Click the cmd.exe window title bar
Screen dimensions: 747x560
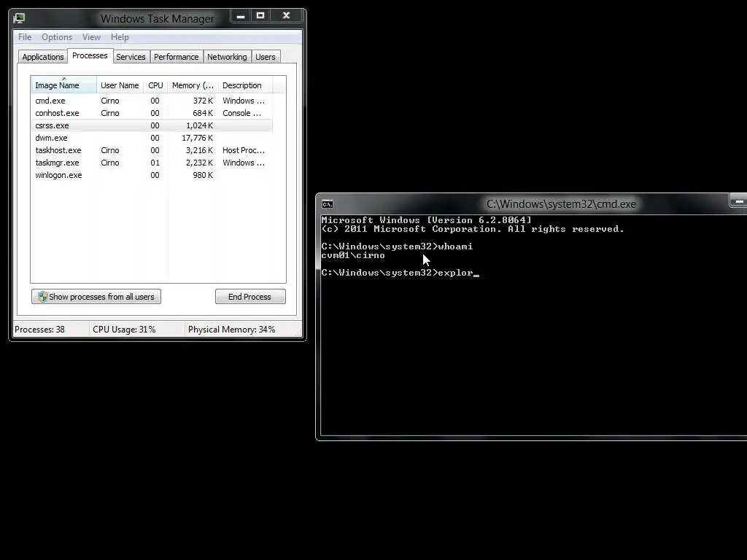[x=531, y=204]
